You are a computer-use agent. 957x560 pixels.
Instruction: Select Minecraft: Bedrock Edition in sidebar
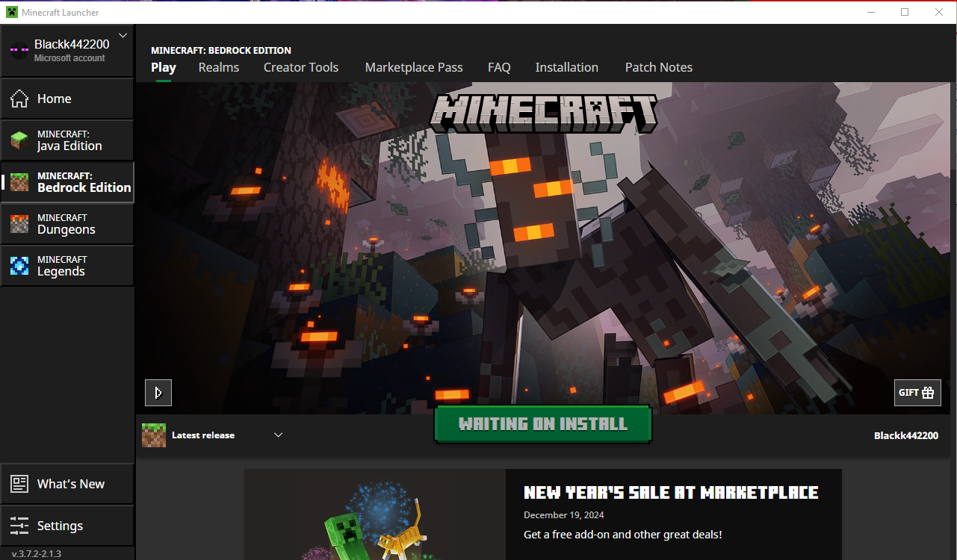[x=67, y=182]
